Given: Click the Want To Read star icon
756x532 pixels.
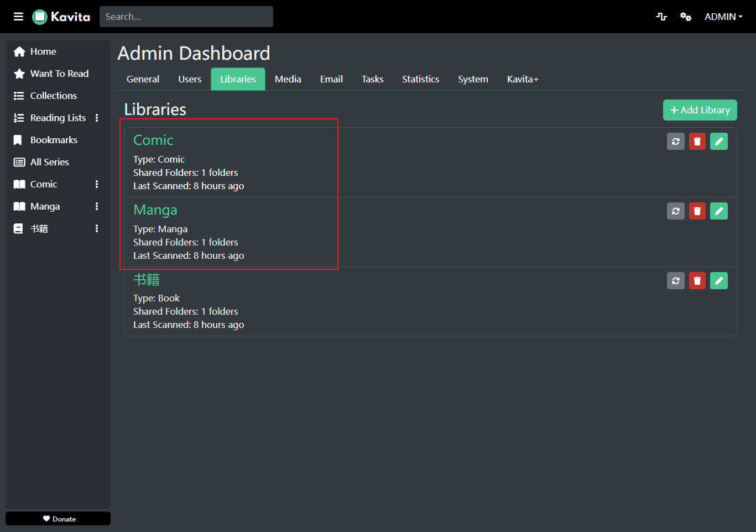Looking at the screenshot, I should (x=19, y=74).
